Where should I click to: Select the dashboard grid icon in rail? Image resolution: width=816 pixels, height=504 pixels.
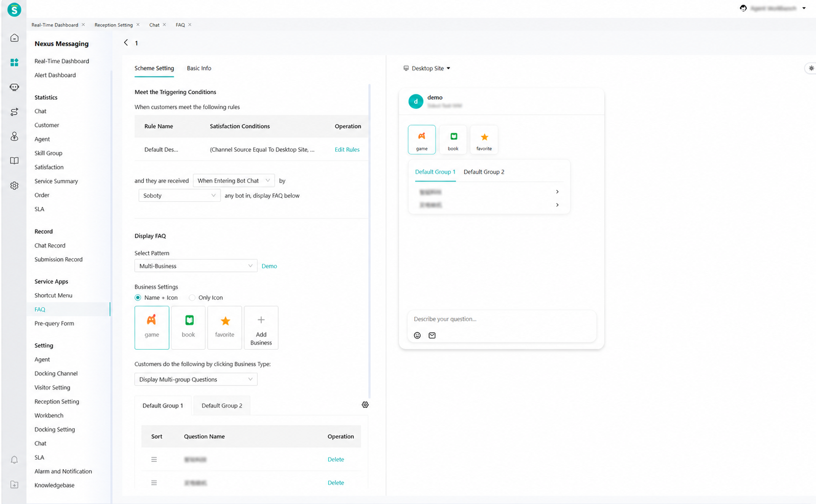tap(14, 62)
